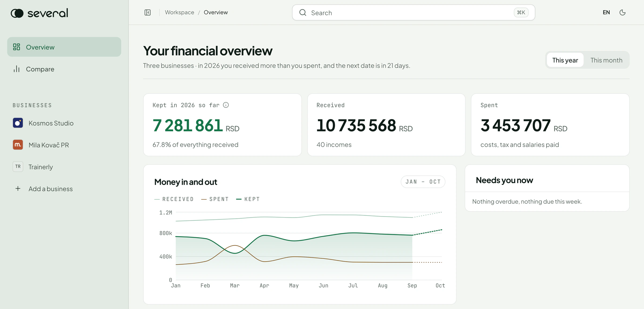Image resolution: width=644 pixels, height=309 pixels.
Task: Open the Kosmos Studio business
Action: (64, 123)
